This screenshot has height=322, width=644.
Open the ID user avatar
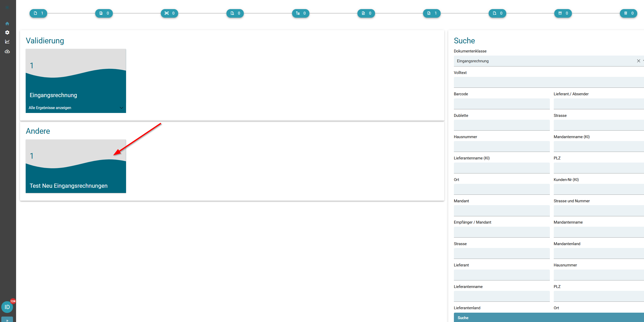click(7, 307)
